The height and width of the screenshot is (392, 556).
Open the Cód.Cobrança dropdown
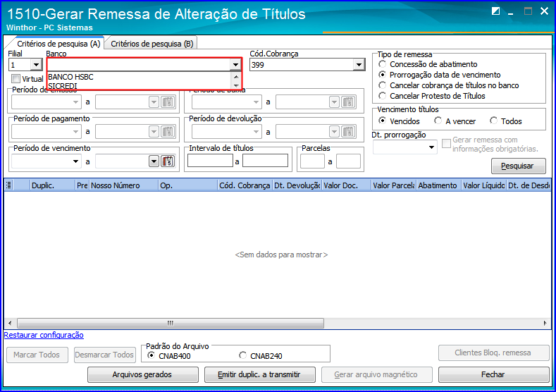pos(359,65)
